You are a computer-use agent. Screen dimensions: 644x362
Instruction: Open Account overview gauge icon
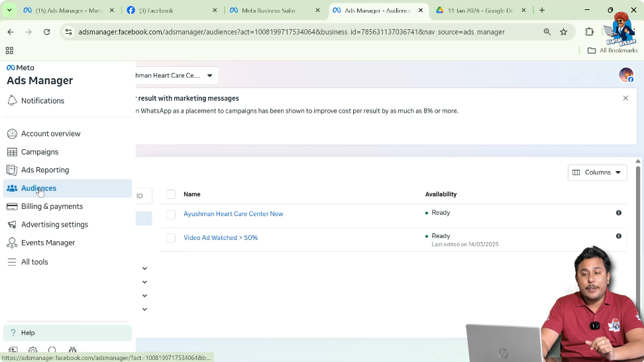pos(13,133)
